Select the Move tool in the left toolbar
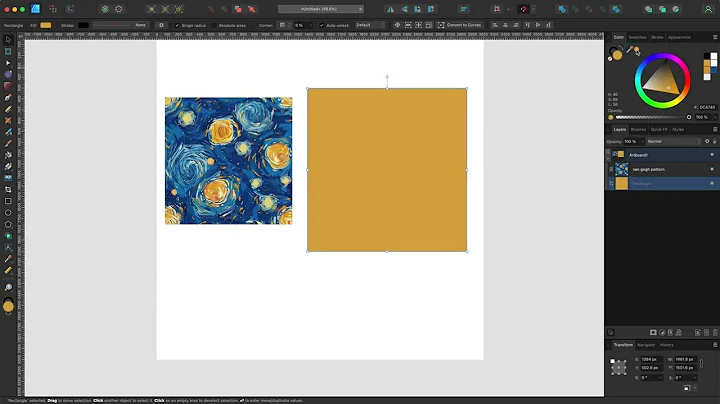 [8, 40]
